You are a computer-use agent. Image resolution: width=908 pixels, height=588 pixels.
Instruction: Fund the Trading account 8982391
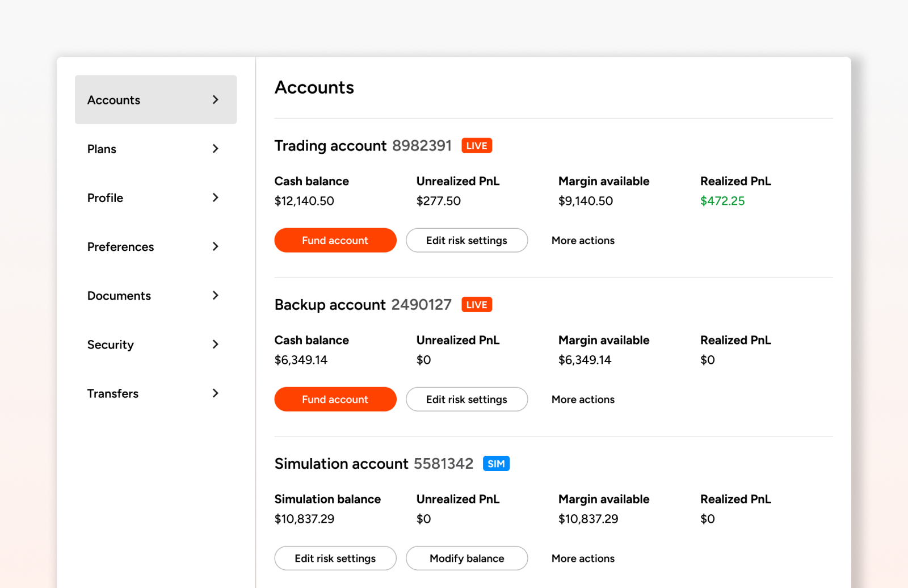coord(335,241)
